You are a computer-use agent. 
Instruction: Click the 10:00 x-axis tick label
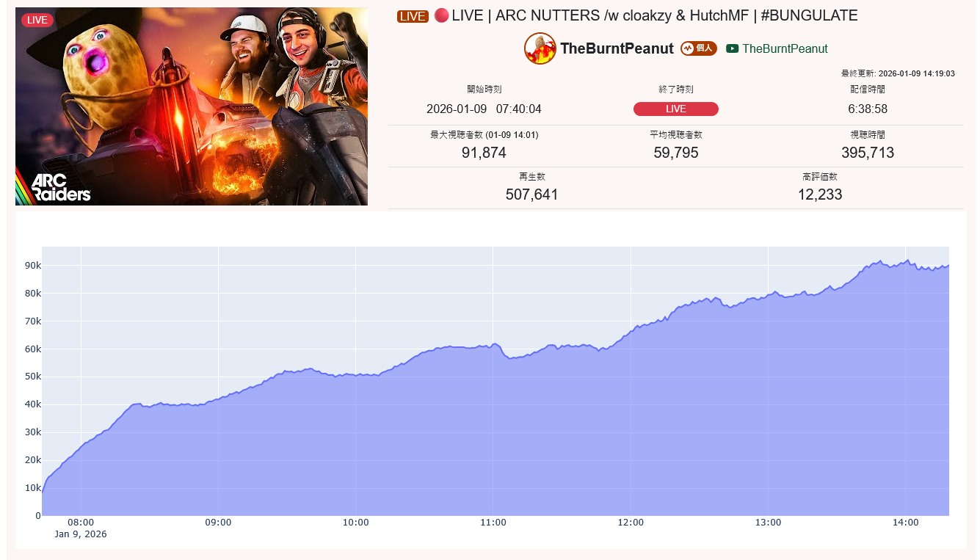pyautogui.click(x=355, y=523)
